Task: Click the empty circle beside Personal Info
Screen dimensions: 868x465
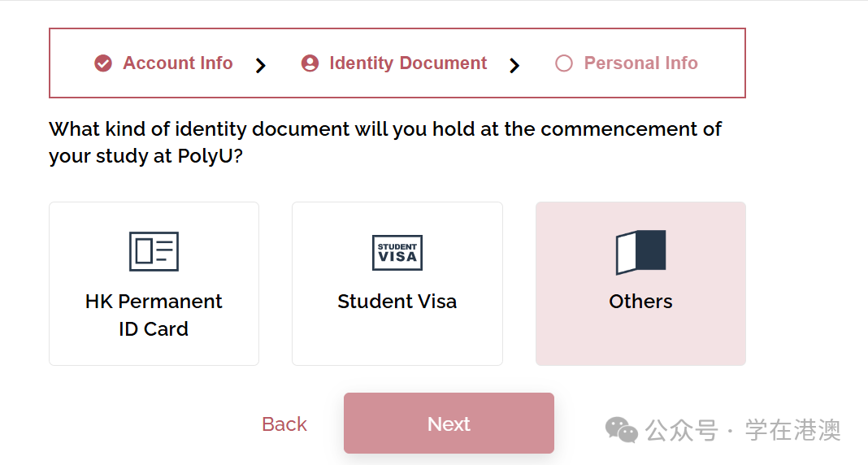Action: (x=564, y=63)
